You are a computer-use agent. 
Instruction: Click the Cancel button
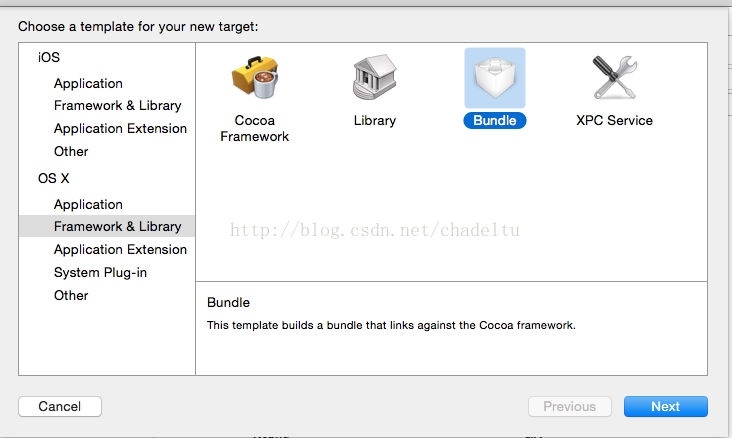click(x=60, y=406)
